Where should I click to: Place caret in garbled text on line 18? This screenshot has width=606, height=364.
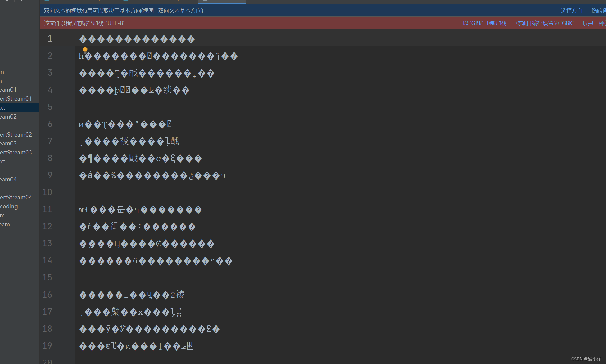click(x=149, y=329)
